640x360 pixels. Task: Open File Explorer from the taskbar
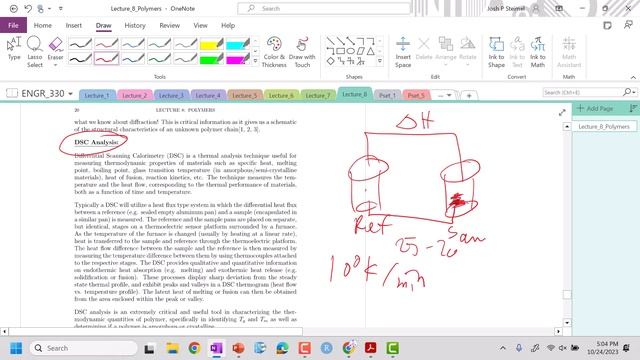[x=172, y=348]
